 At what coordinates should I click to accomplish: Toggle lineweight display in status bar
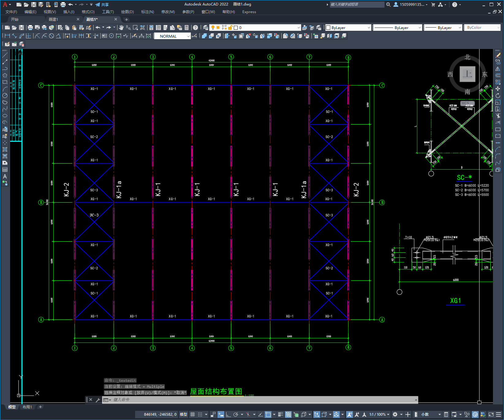coord(281,414)
